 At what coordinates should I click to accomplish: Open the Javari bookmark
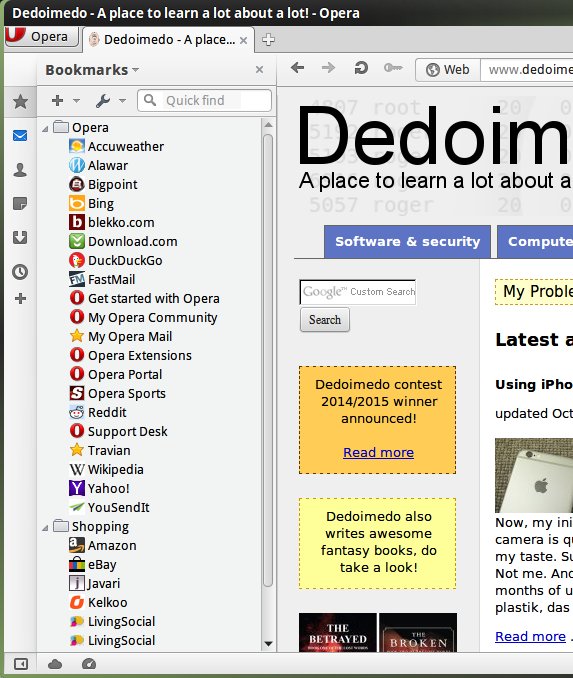pyautogui.click(x=94, y=584)
